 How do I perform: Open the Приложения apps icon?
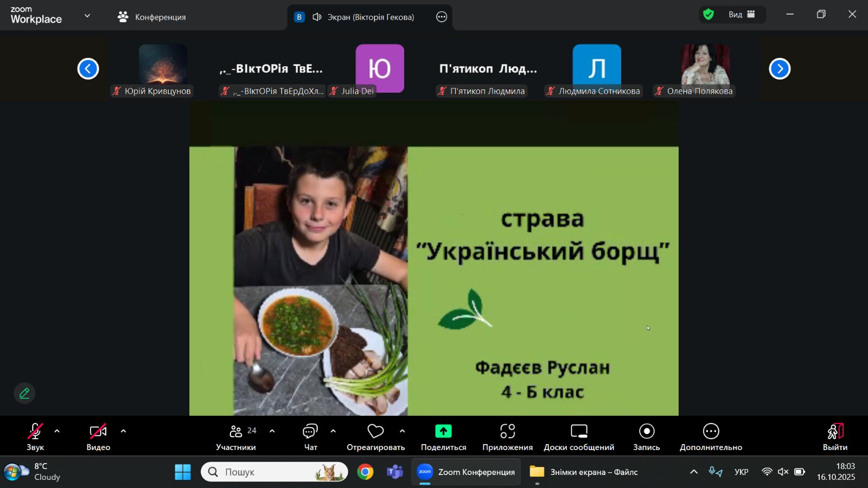tap(507, 432)
